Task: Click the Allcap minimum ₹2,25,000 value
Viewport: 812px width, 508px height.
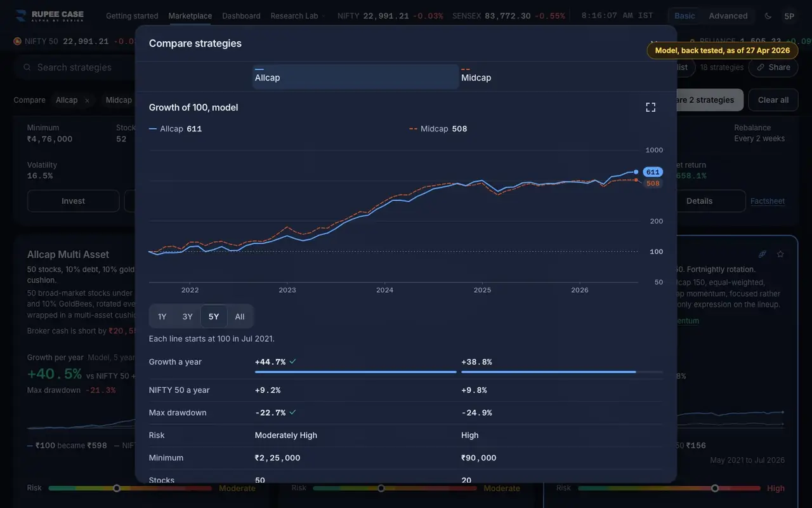Action: 277,458
